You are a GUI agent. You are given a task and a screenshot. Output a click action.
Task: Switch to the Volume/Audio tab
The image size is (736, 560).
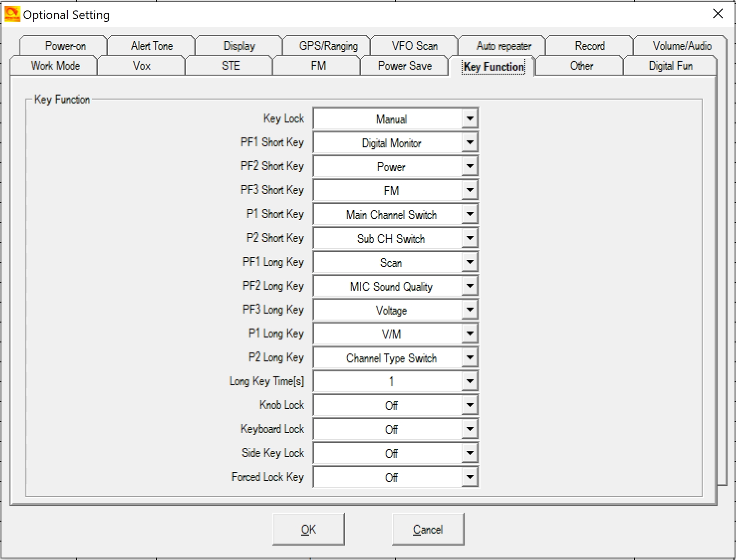point(681,46)
